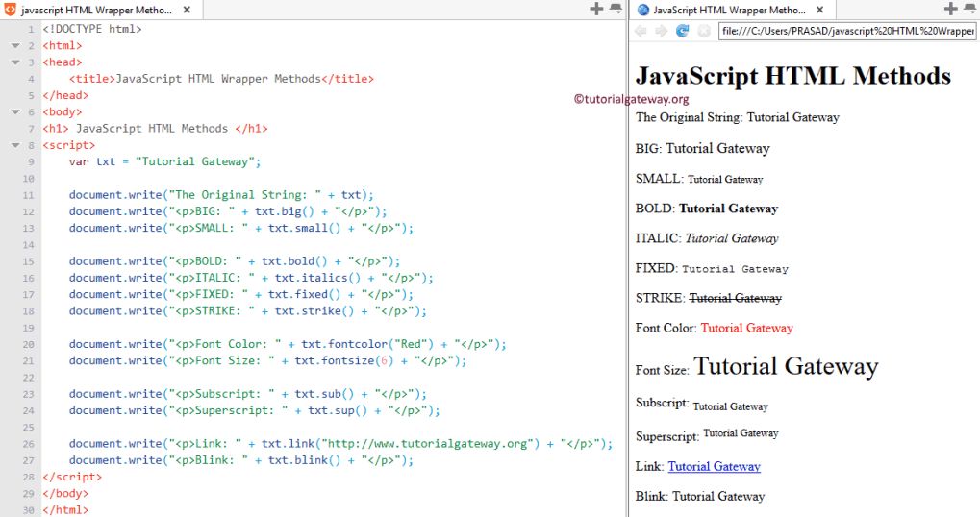This screenshot has height=517, width=980.
Task: Collapse the html tag fold on line 2
Action: coord(15,45)
